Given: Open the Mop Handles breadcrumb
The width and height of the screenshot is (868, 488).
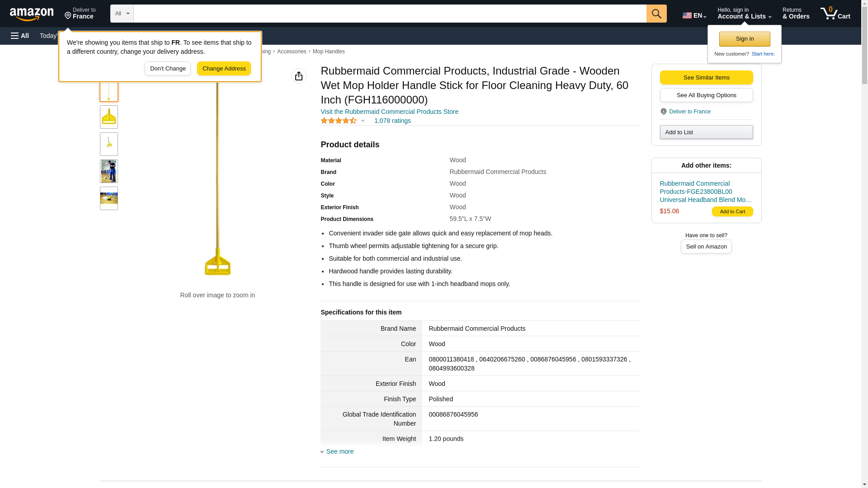Looking at the screenshot, I should [328, 52].
